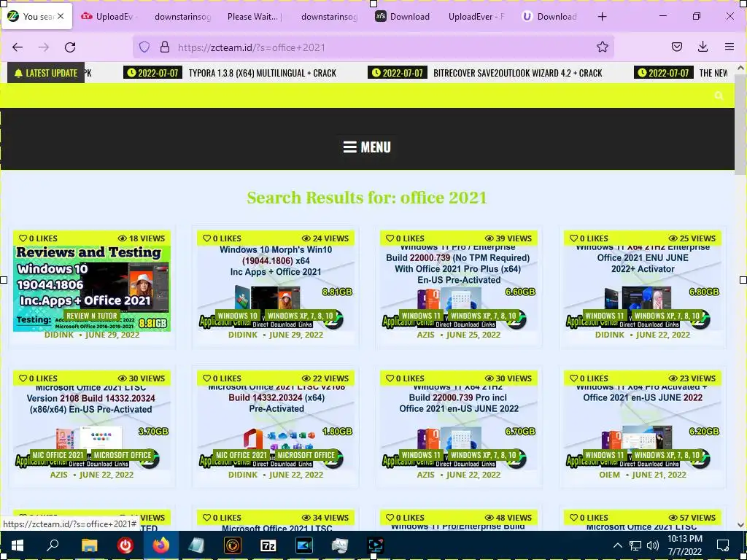Open the notification center
Viewport: 747px width, 560px height.
pyautogui.click(x=723, y=545)
